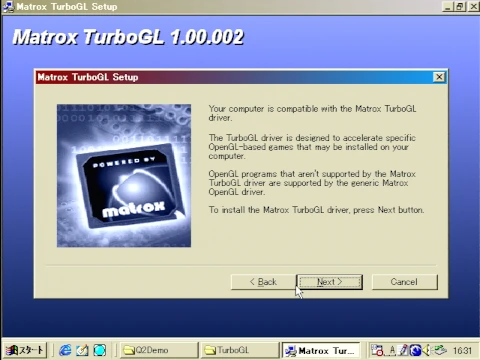Click the Powered by Matrox chip image

coord(124,176)
